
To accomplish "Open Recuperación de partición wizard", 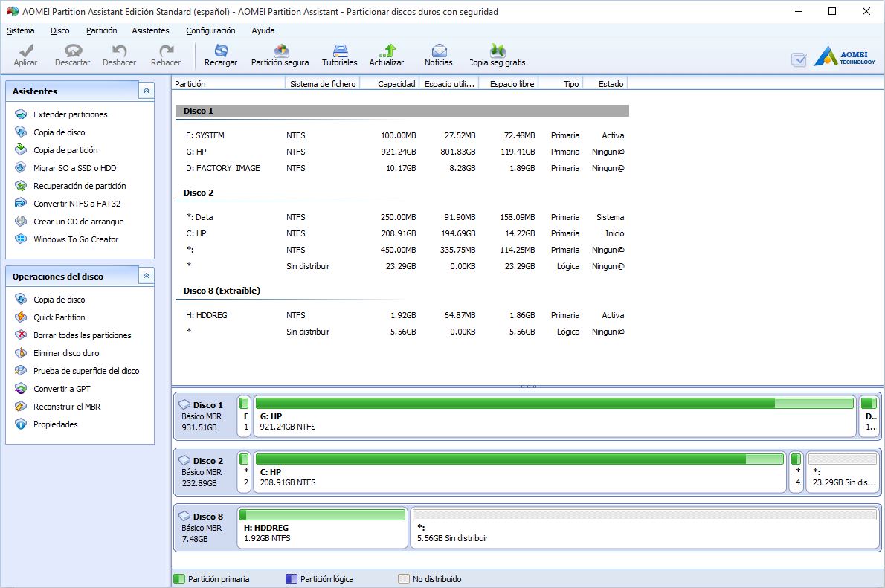I will [80, 186].
